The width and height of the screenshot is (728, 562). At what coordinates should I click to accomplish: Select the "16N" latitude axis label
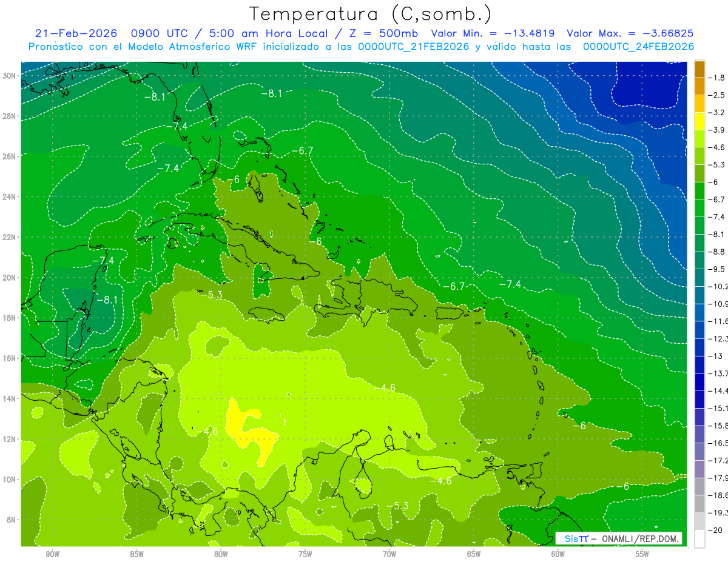10,358
